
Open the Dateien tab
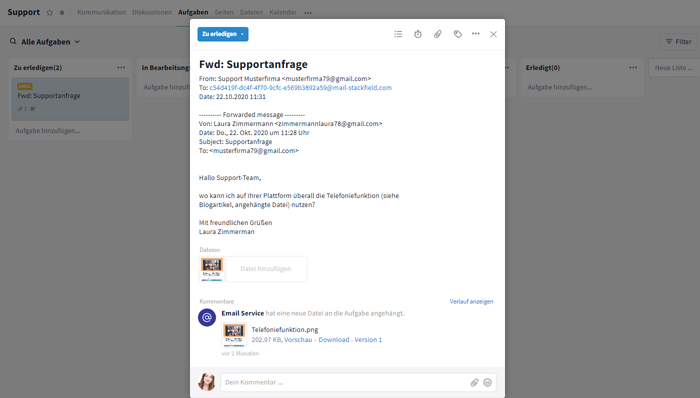pyautogui.click(x=251, y=12)
